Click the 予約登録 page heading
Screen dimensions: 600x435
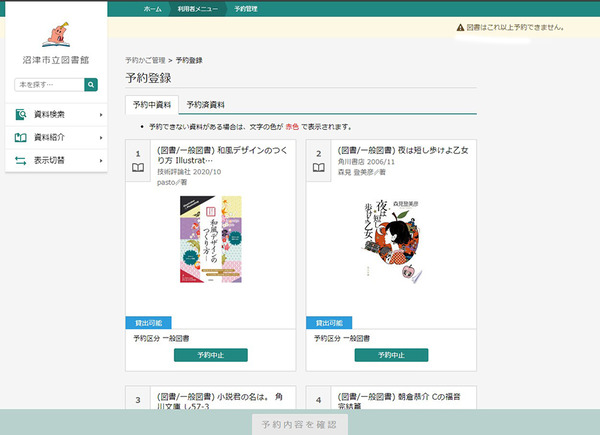pos(148,78)
